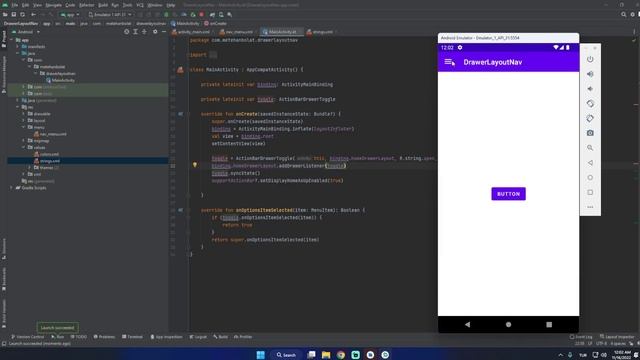
Task: Open the Android project view dropdown
Action: click(x=26, y=31)
